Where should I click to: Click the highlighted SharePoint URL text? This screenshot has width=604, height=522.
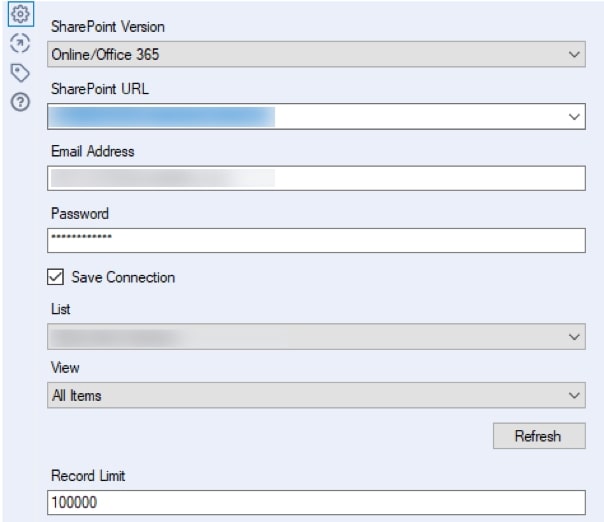tap(162, 117)
